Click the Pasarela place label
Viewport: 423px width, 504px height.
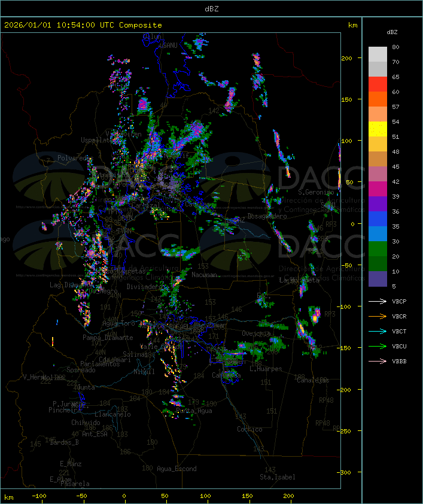75,484
